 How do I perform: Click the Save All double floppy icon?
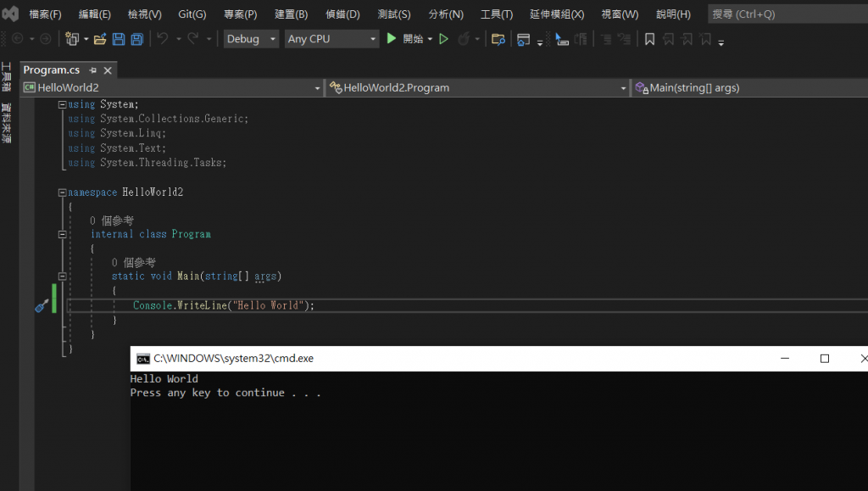click(x=136, y=39)
